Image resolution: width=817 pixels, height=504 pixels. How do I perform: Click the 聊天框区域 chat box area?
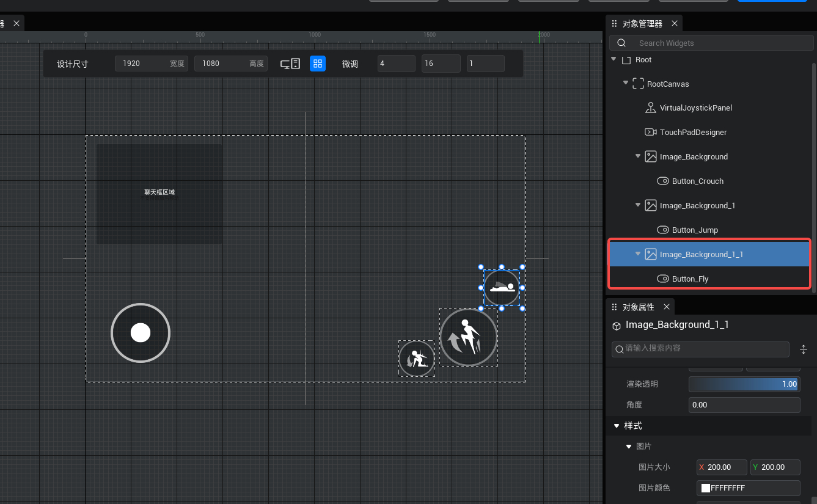coord(159,194)
